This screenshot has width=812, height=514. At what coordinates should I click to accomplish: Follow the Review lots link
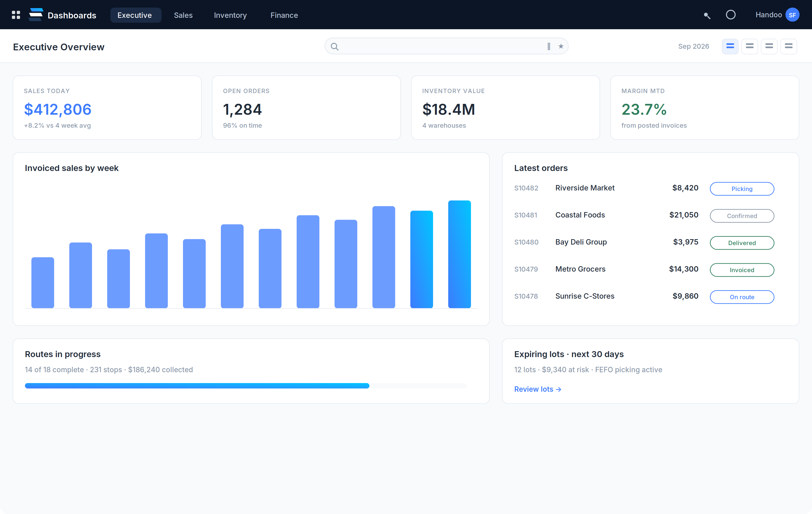point(538,389)
